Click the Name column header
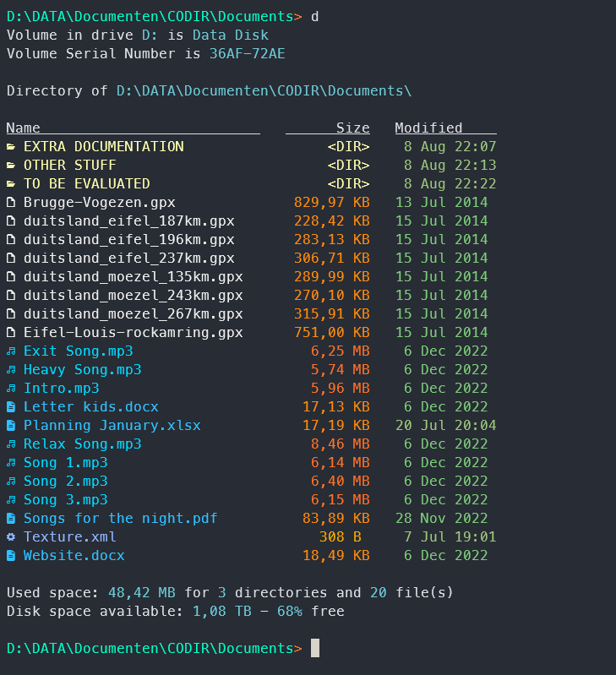616x675 pixels. pos(24,128)
